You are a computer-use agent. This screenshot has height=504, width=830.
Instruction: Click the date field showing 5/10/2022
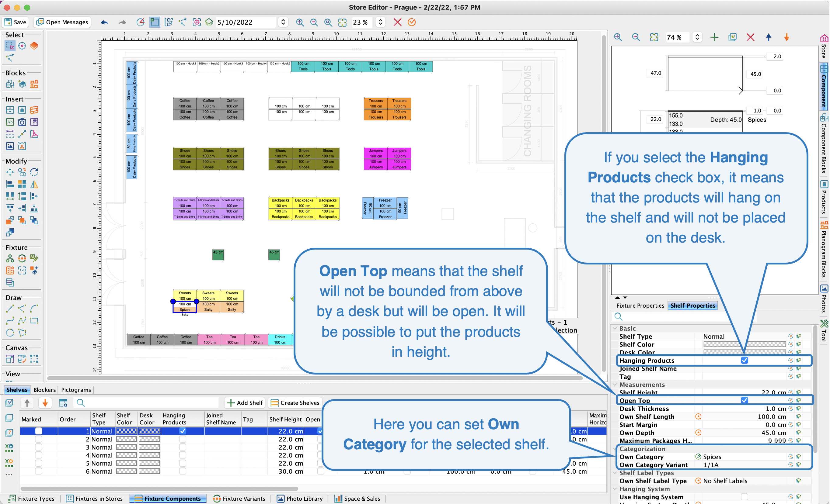(245, 22)
